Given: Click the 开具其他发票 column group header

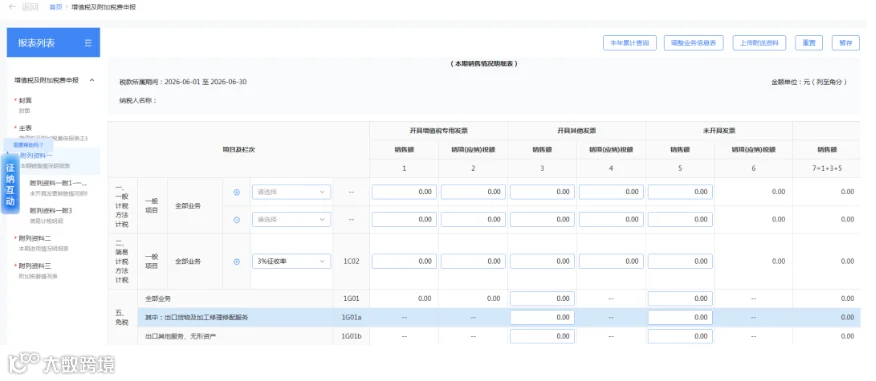Looking at the screenshot, I should (x=577, y=131).
